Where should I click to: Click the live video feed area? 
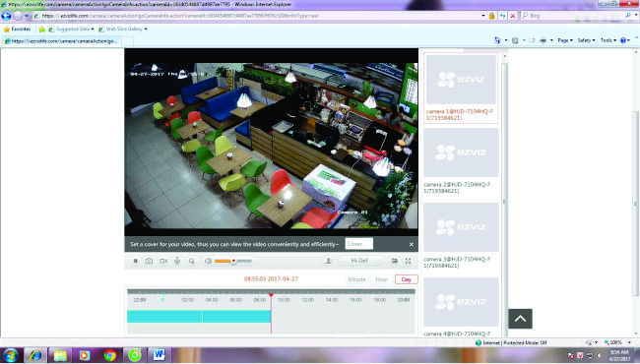272,146
